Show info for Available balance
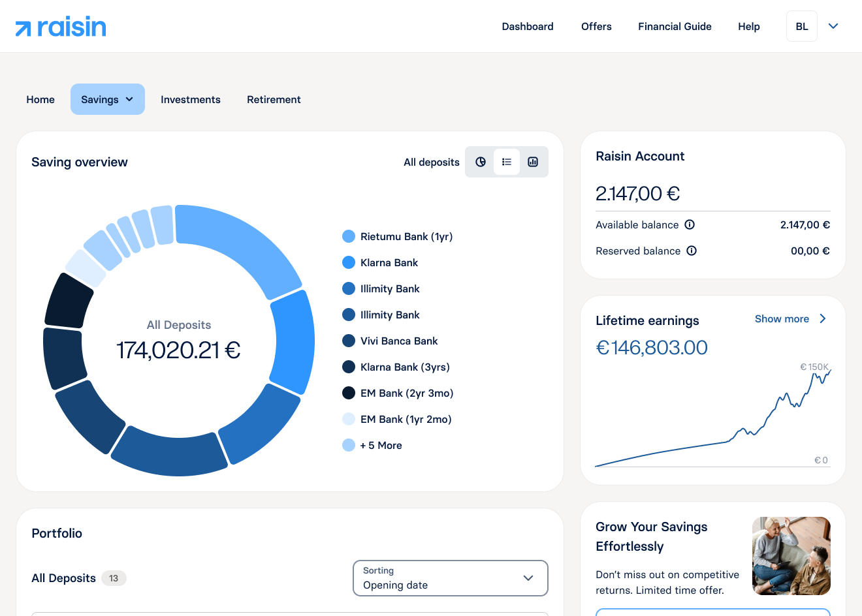 [x=690, y=224]
